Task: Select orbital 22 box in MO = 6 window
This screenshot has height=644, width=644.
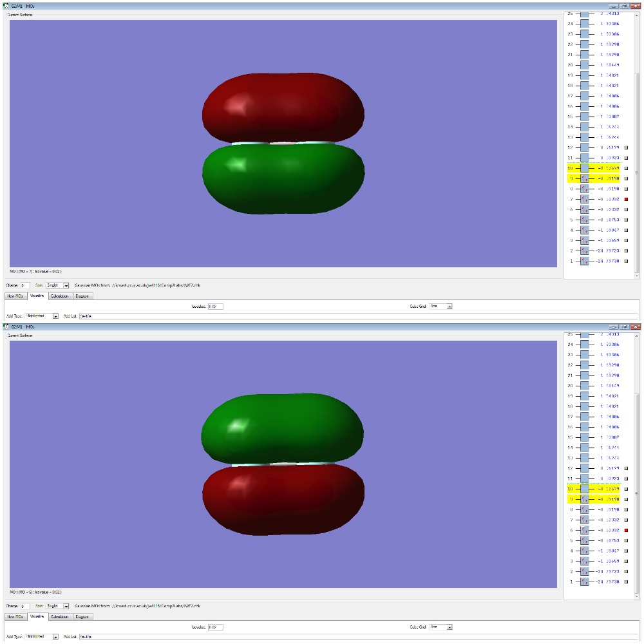Action: coord(584,365)
